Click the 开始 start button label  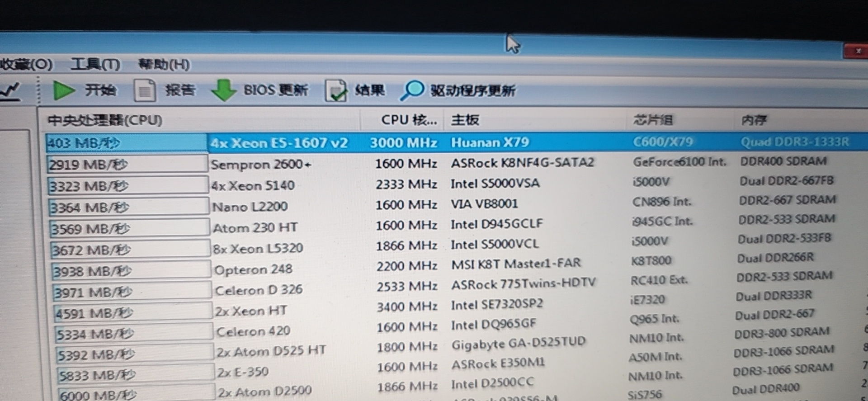(100, 90)
